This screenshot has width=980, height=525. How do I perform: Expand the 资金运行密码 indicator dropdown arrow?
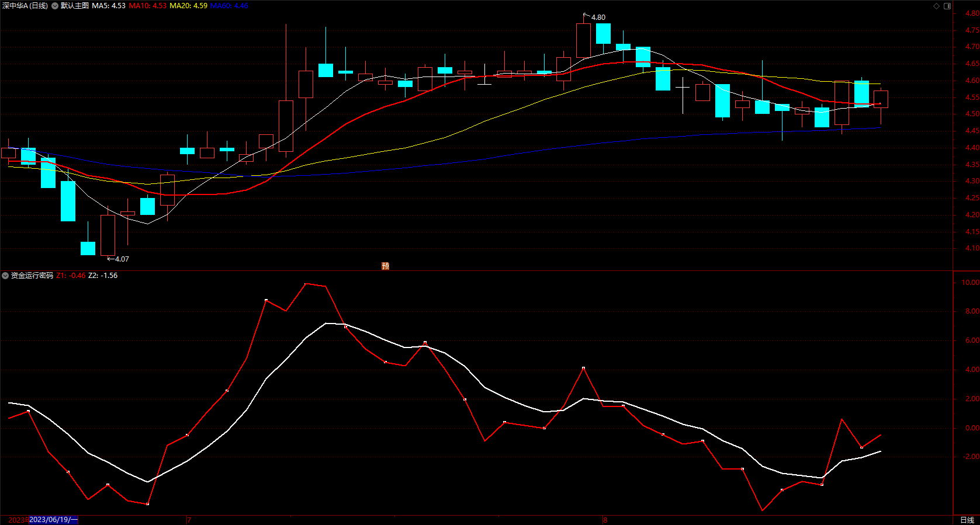(x=5, y=276)
